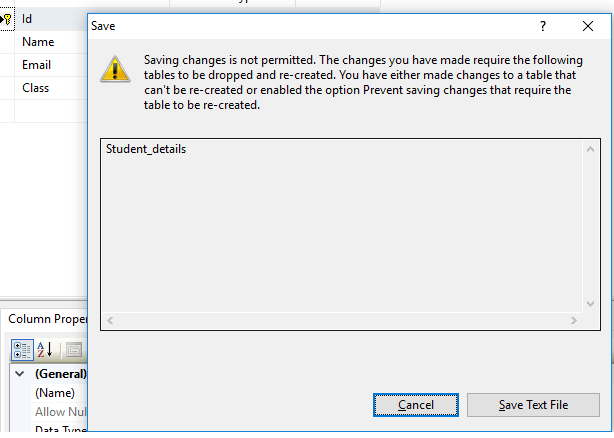Viewport: 614px width, 438px height.
Task: Click the Categorized view icon in Column Properties
Action: click(x=22, y=350)
